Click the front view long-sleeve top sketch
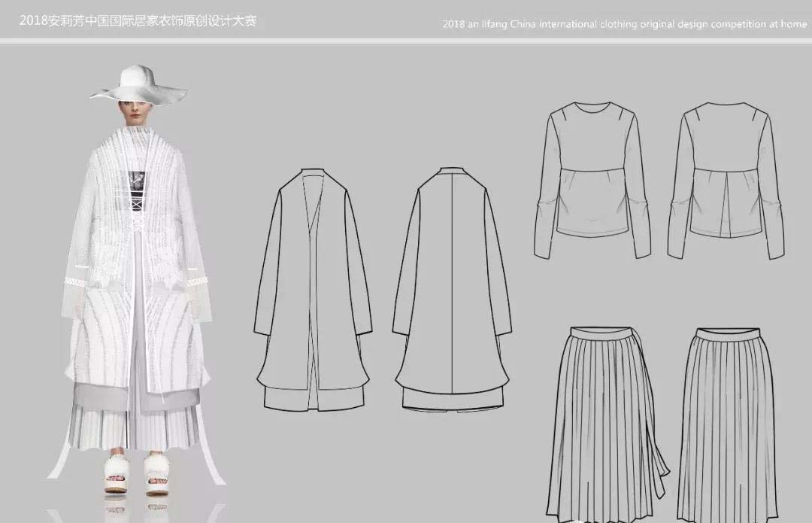The height and width of the screenshot is (523, 812). pos(592,180)
